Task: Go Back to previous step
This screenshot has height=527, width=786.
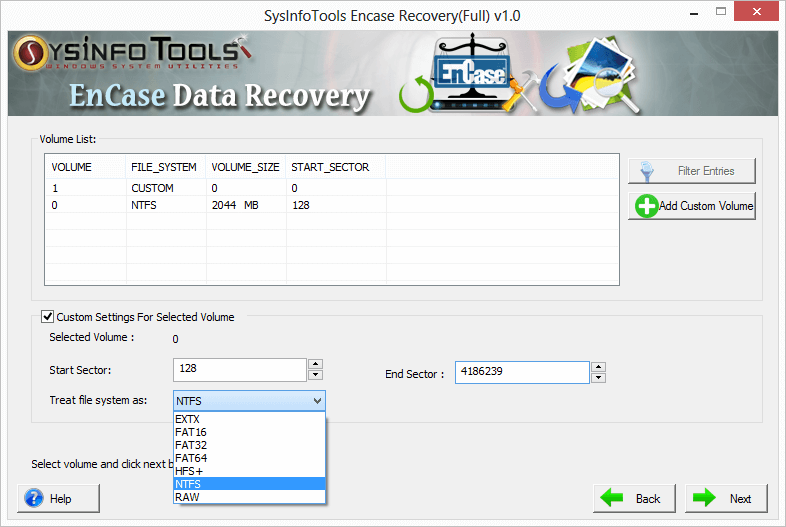Action: [x=634, y=498]
